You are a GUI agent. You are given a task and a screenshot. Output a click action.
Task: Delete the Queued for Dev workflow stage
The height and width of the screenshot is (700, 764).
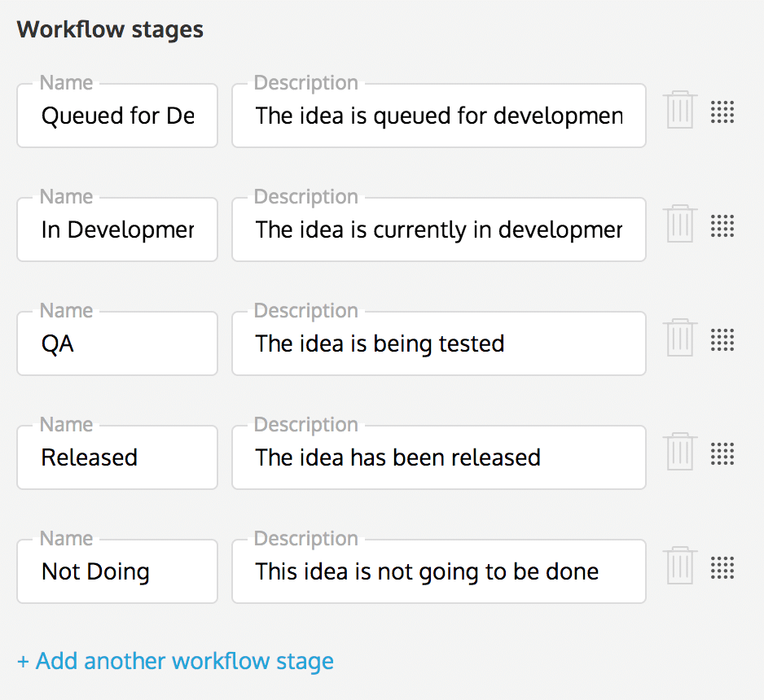point(680,110)
